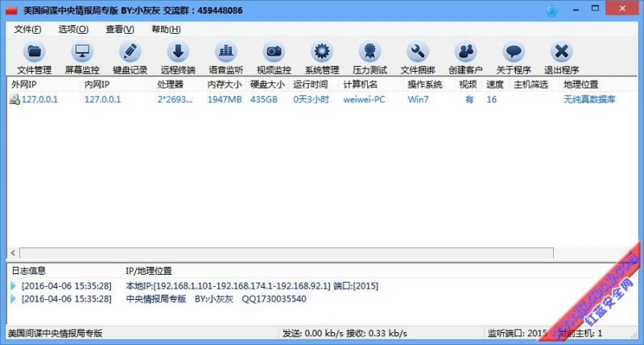The width and height of the screenshot is (644, 345).
Task: Launch 屏幕监控 screen monitor
Action: [x=82, y=58]
